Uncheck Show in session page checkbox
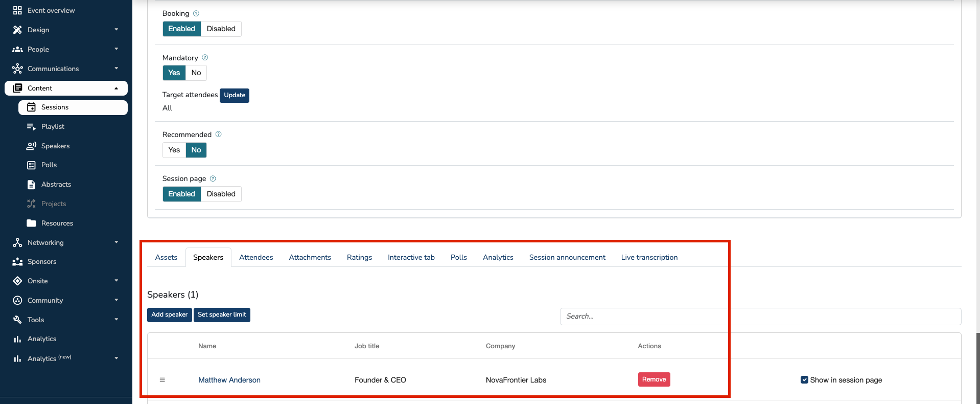 pyautogui.click(x=804, y=380)
